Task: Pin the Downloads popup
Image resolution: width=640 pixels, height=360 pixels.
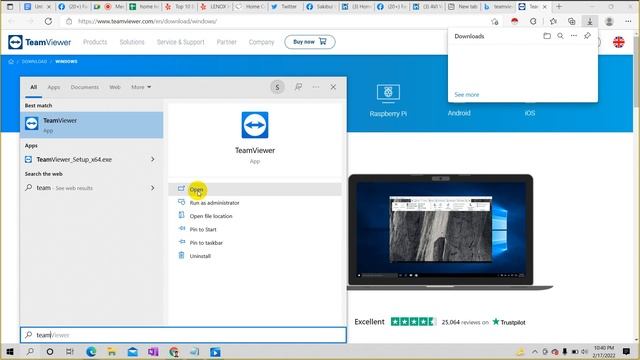Action: click(587, 36)
